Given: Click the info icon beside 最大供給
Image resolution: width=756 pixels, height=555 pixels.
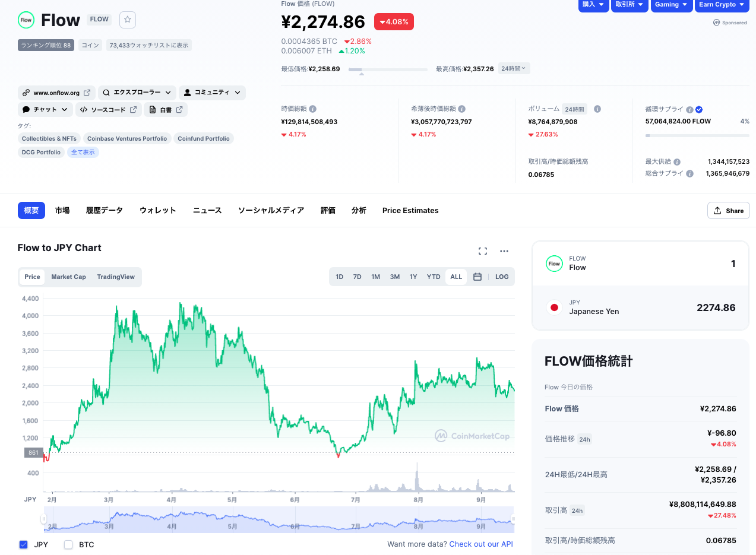Looking at the screenshot, I should [677, 162].
